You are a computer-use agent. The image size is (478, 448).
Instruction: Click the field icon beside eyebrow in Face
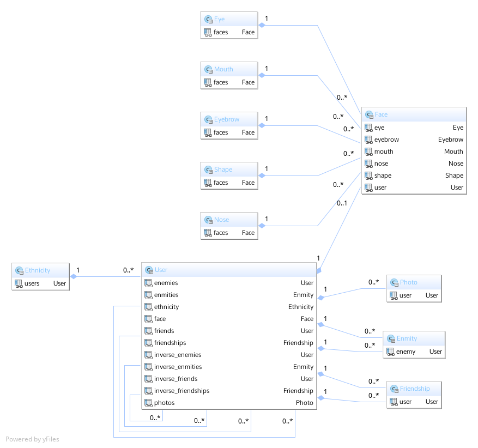point(368,140)
